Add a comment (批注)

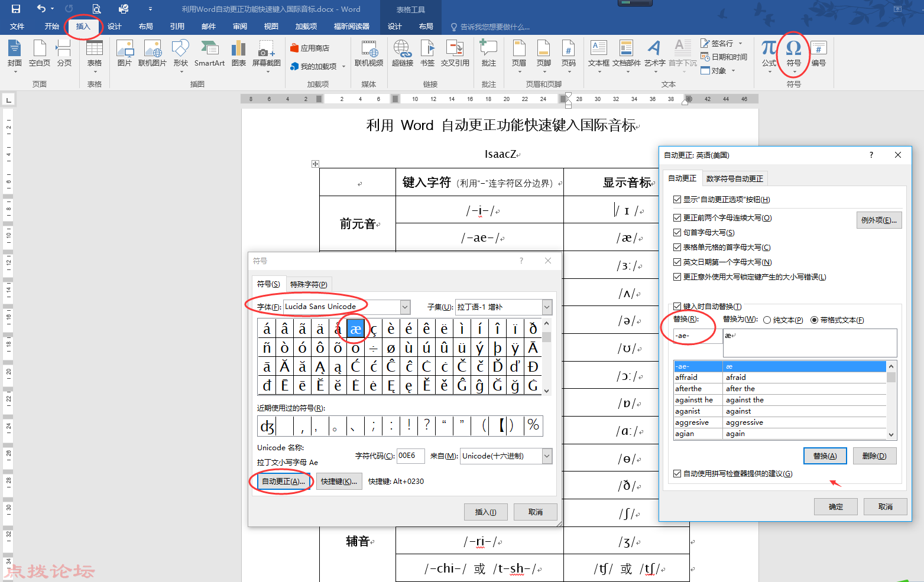tap(488, 53)
